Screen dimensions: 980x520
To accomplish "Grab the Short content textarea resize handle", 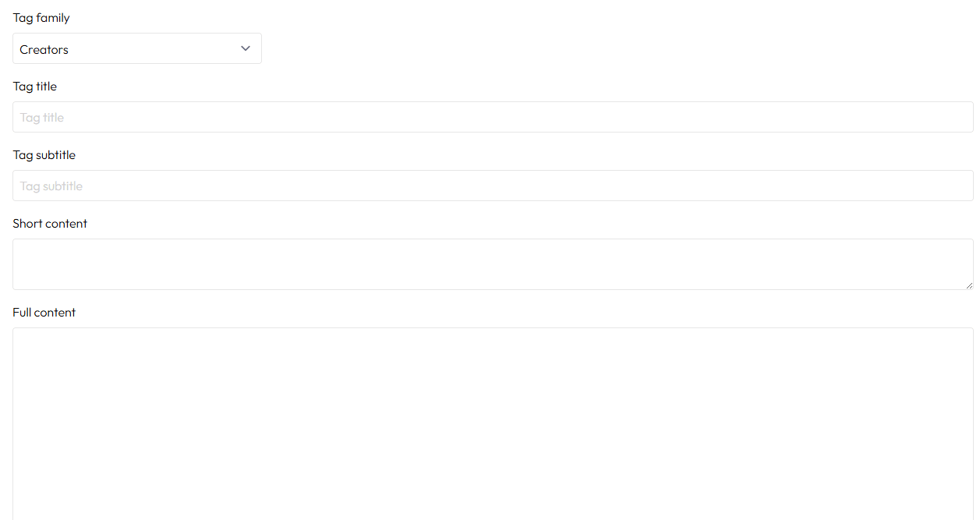I will (969, 285).
